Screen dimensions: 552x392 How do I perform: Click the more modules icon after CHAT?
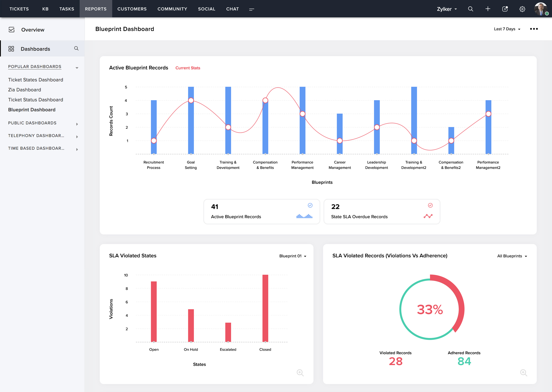tap(251, 9)
